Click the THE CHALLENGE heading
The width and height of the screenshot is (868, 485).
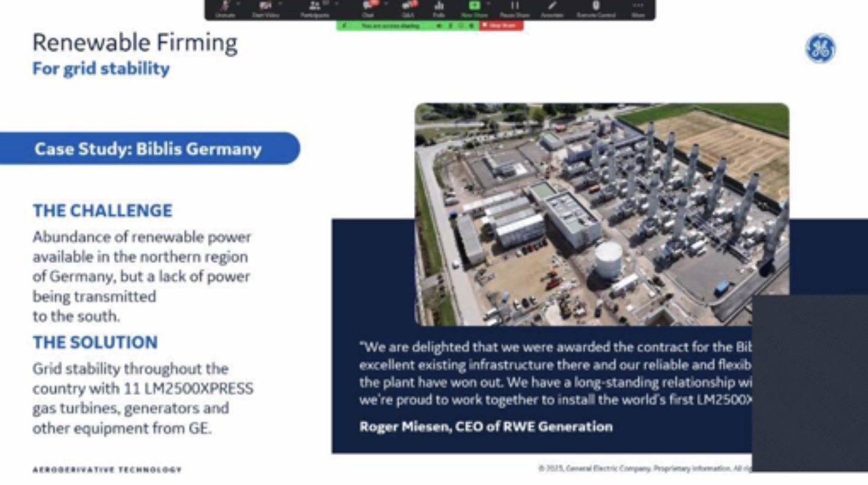pyautogui.click(x=102, y=211)
